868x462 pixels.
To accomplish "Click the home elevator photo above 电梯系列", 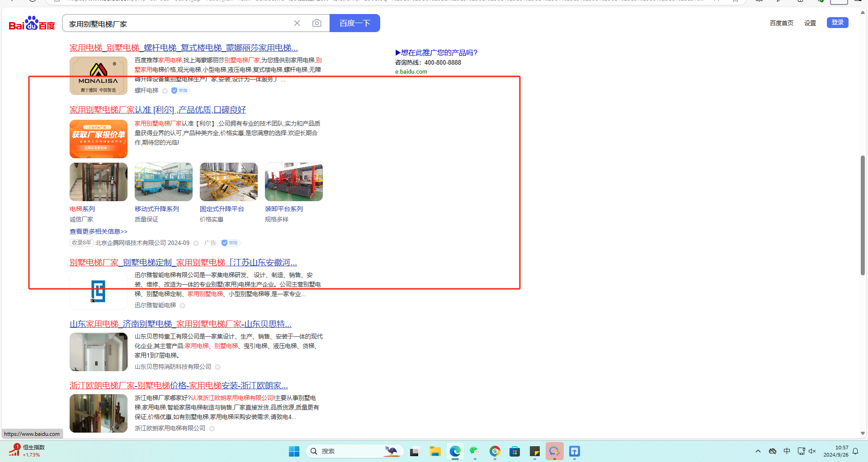I will pyautogui.click(x=99, y=182).
